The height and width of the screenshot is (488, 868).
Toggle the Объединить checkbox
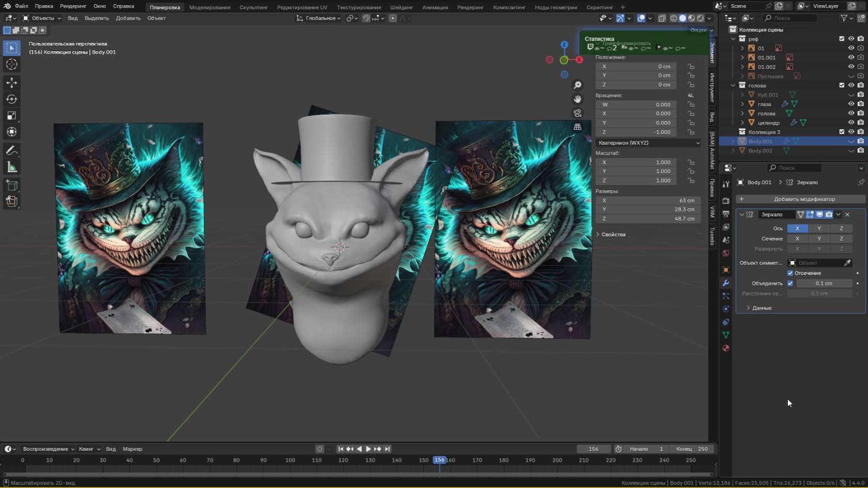790,283
